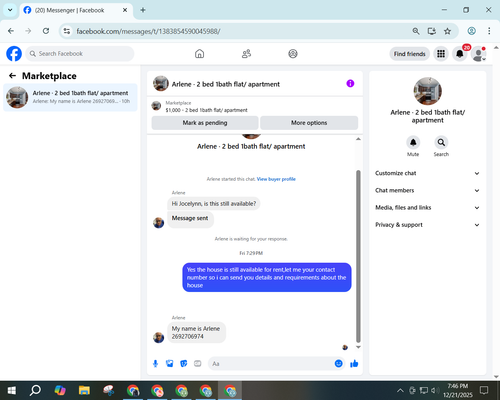
Task: Open the emoji picker smiley
Action: pos(338,363)
